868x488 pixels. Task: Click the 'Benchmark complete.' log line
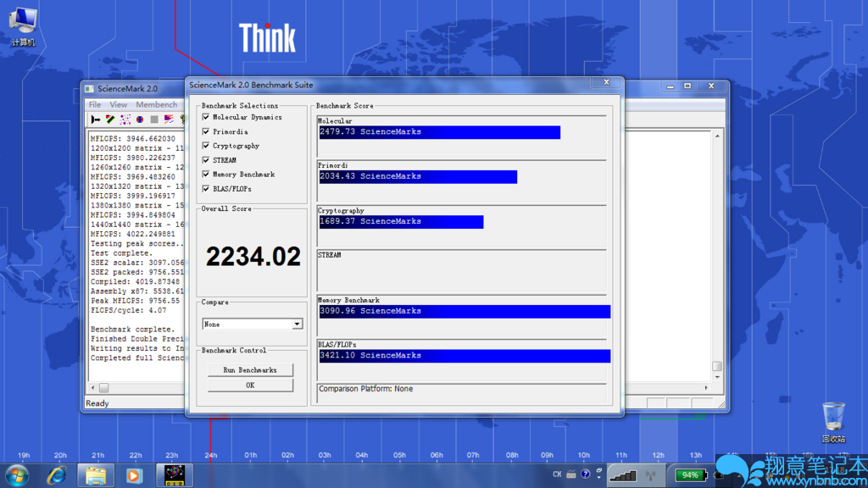(x=132, y=330)
